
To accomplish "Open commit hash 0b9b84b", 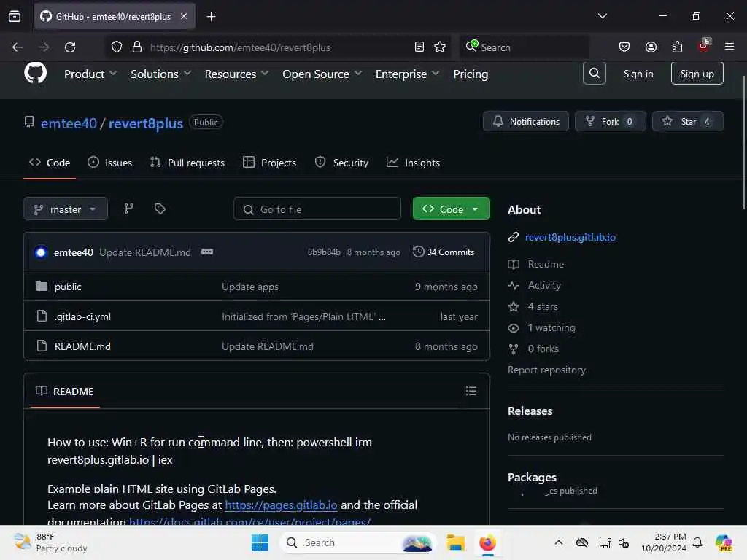I will (324, 252).
